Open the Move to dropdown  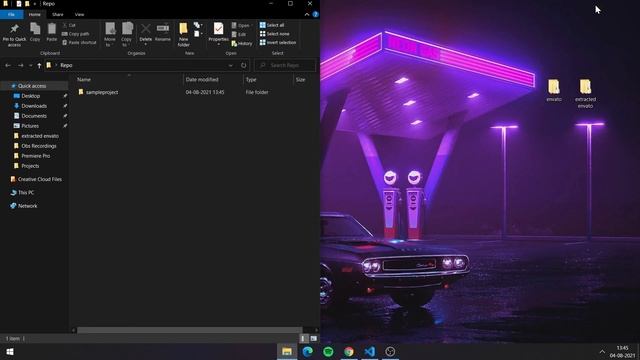(x=110, y=34)
